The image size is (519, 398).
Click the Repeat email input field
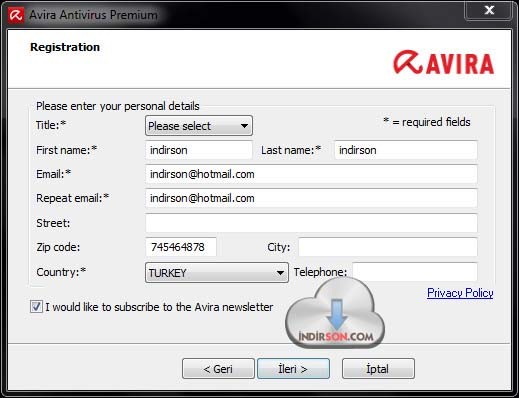pyautogui.click(x=311, y=198)
